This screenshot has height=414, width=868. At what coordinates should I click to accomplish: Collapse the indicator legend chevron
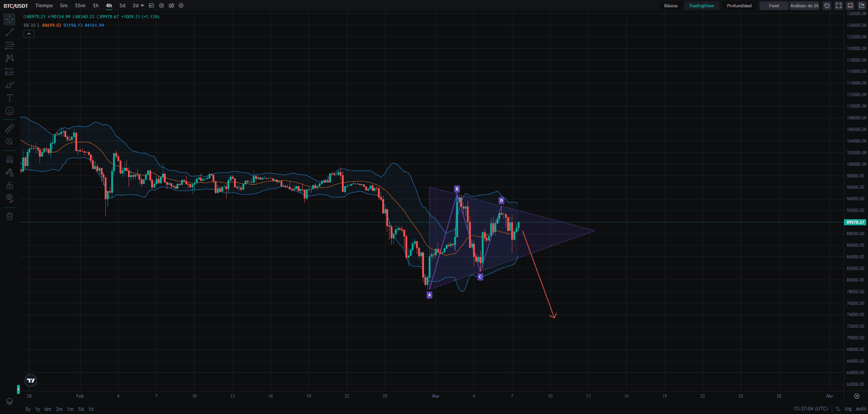(x=29, y=34)
